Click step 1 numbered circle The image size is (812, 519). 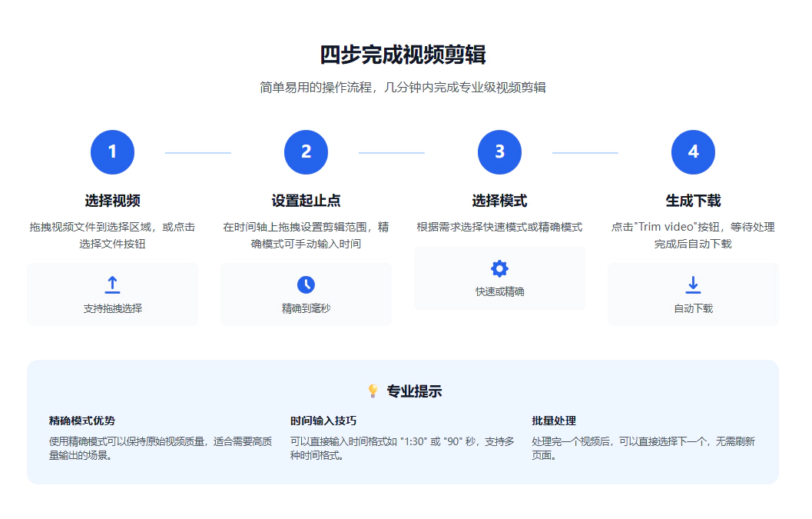[x=112, y=152]
